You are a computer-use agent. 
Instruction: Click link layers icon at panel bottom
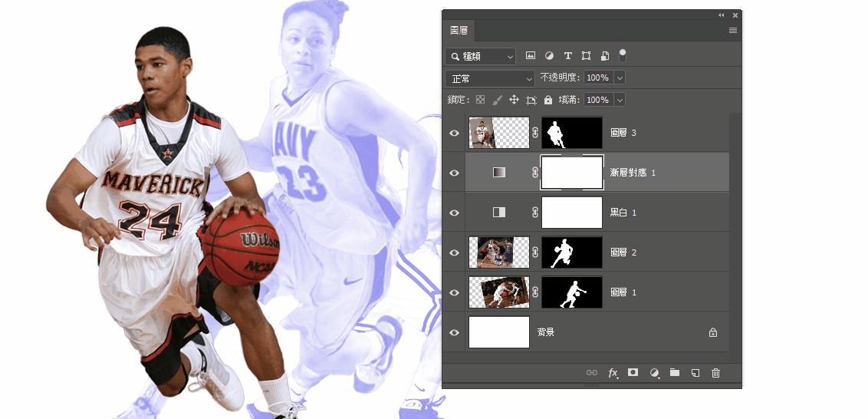tap(592, 372)
